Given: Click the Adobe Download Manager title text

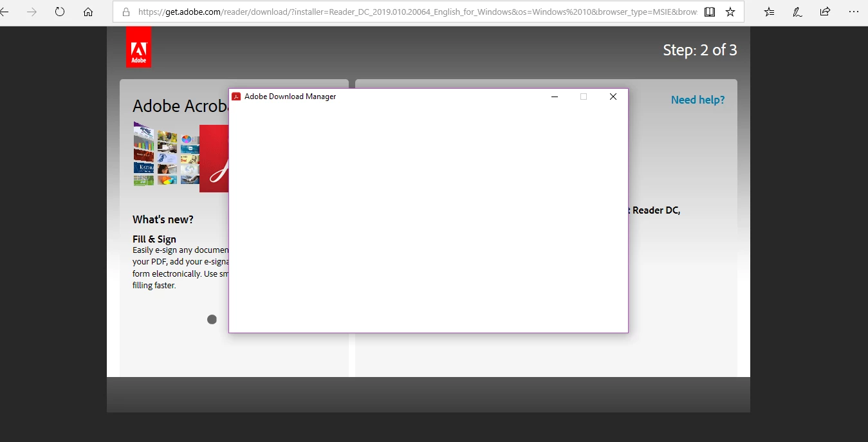Looking at the screenshot, I should point(290,97).
